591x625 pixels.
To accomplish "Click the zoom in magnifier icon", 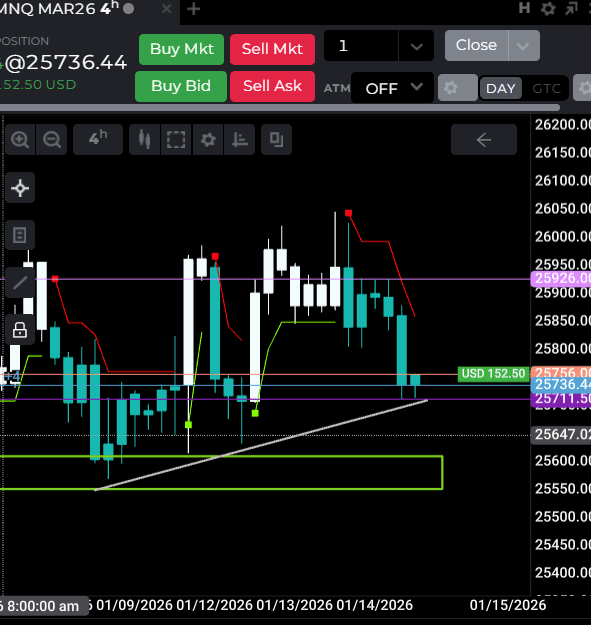I will [20, 140].
